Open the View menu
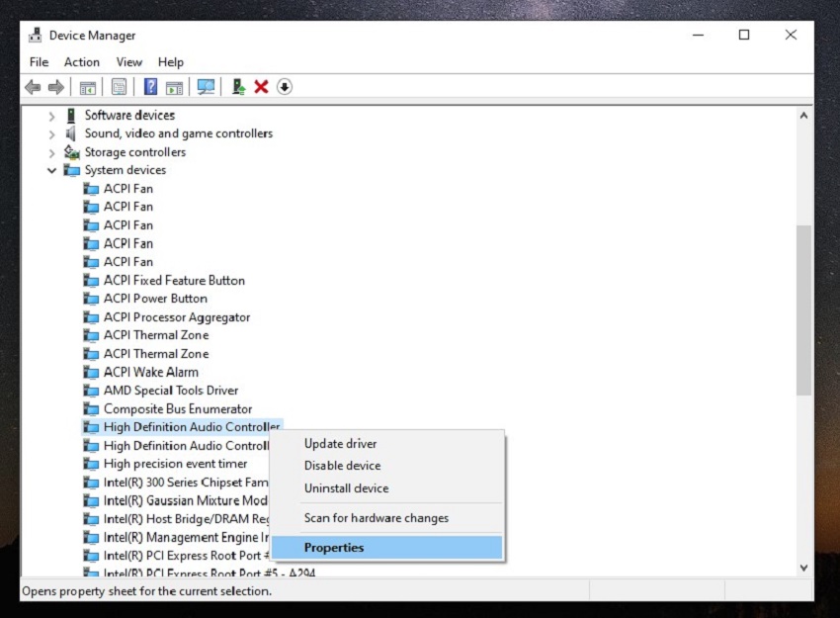This screenshot has width=840, height=618. point(129,62)
